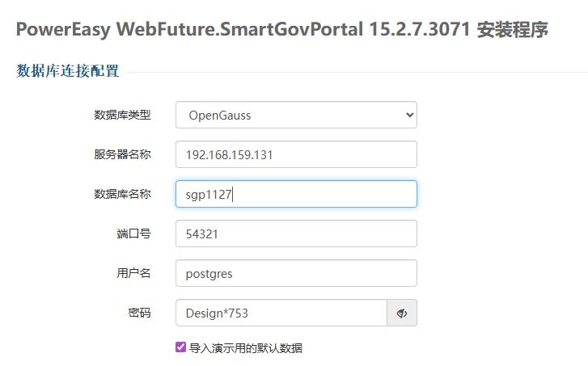Click the 密码 label
This screenshot has height=366, width=588.
[139, 313]
